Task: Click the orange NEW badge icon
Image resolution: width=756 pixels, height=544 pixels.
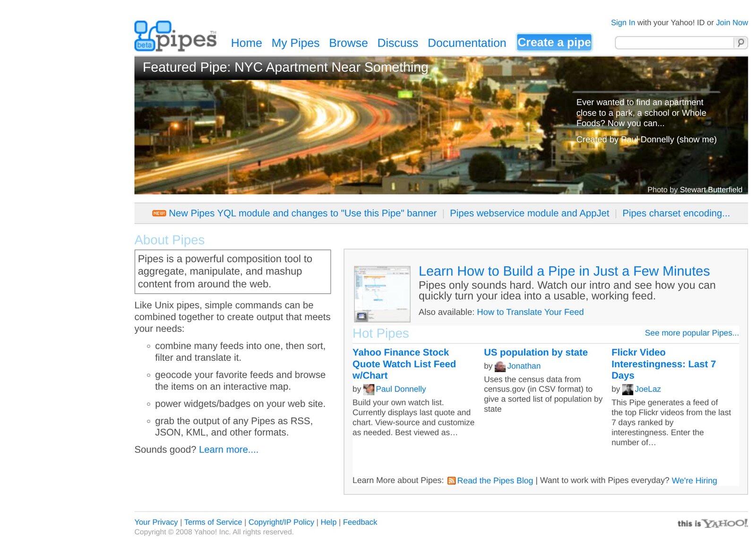Action: tap(159, 213)
